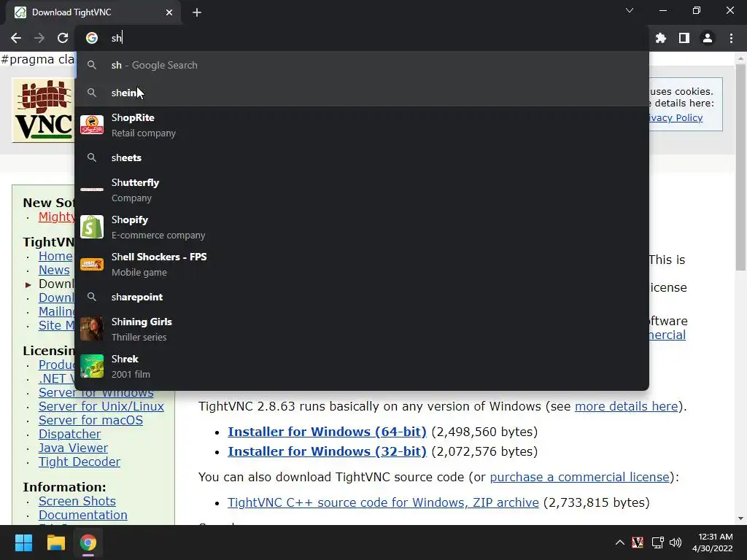Open the Documentation link
747x560 pixels.
click(83, 515)
